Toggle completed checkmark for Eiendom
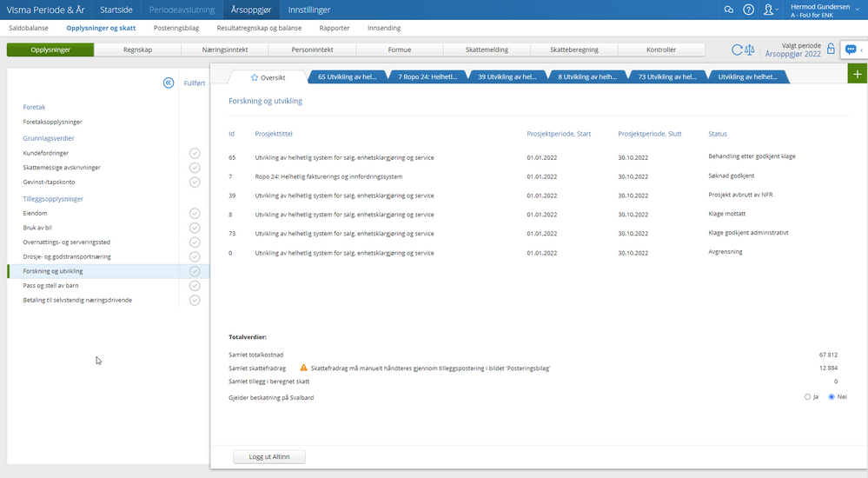 [x=195, y=213]
